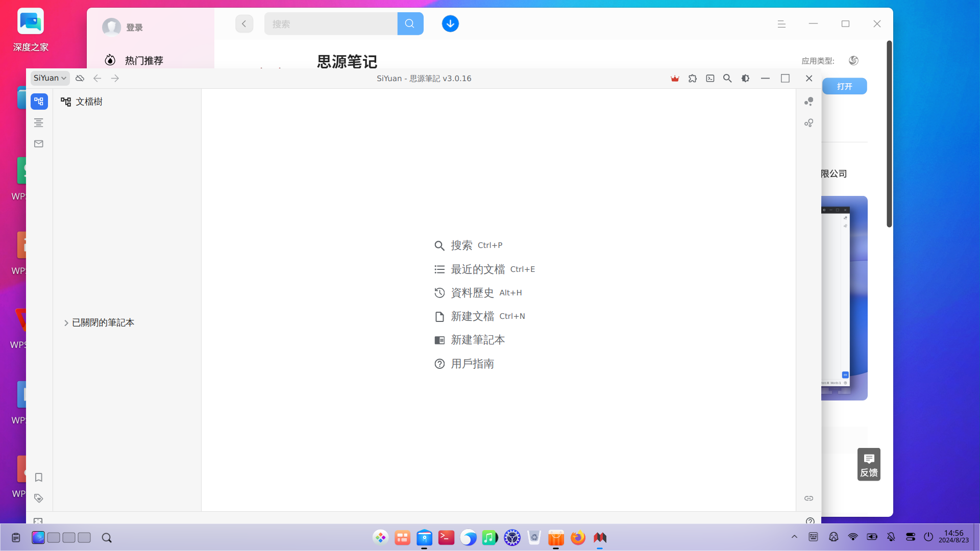Switch to second workspace in dock
980x551 pixels.
click(x=54, y=538)
